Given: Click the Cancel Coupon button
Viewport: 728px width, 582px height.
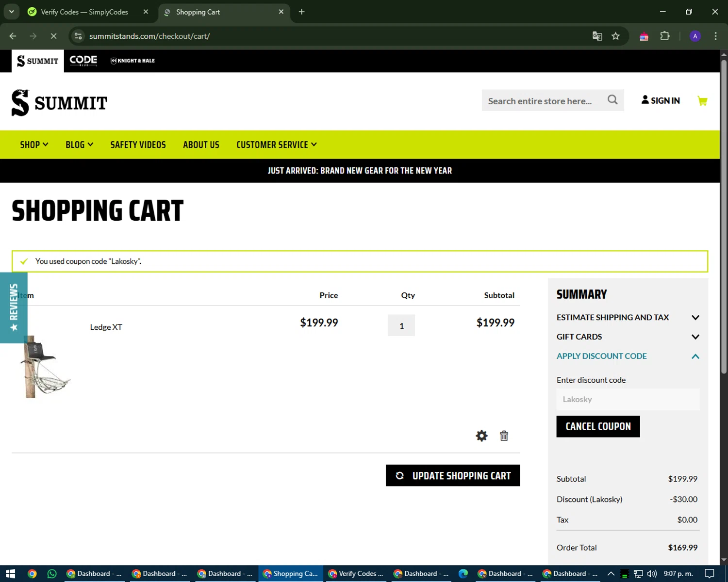Looking at the screenshot, I should coord(598,426).
